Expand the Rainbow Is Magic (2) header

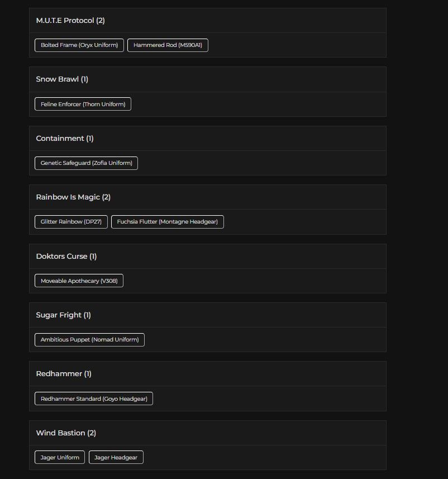coord(208,197)
